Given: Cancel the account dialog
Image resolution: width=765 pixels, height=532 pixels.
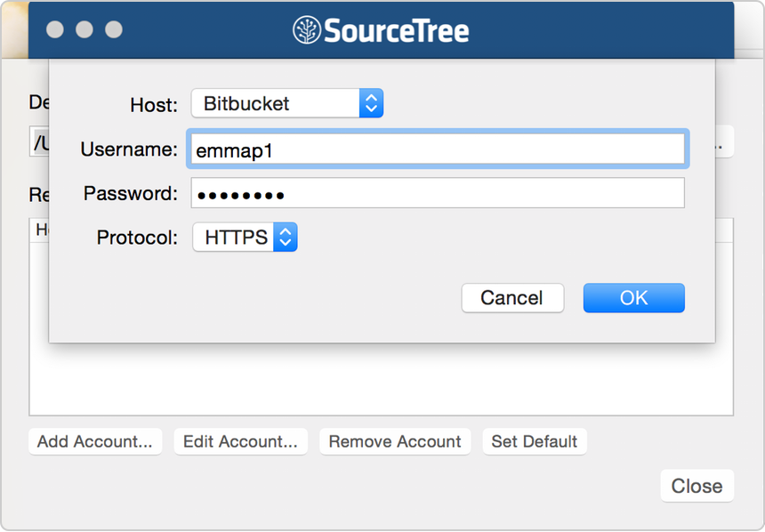Looking at the screenshot, I should point(512,298).
